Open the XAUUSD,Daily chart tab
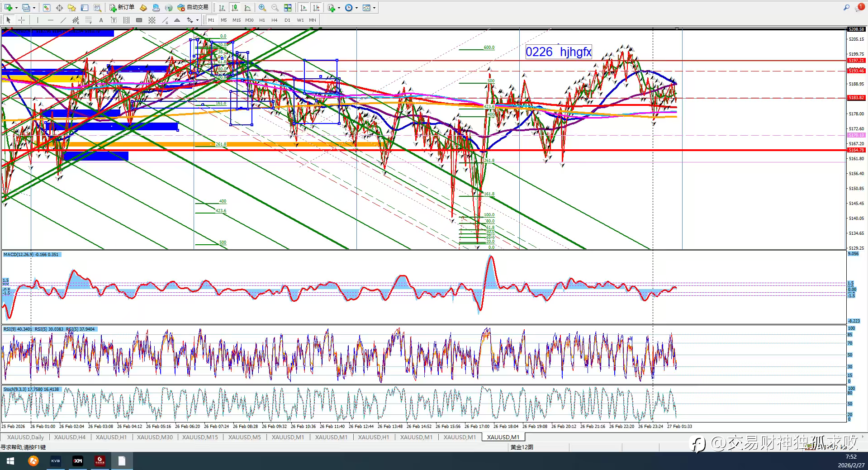 (25, 437)
